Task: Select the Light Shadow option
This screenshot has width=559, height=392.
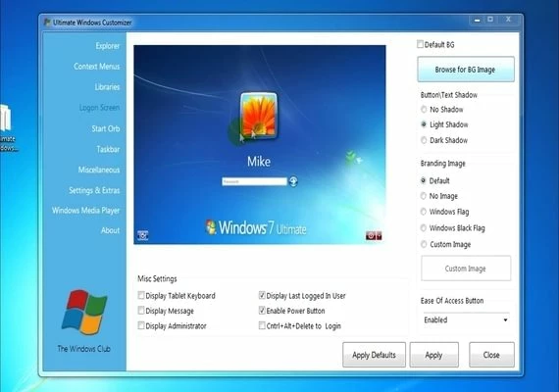Action: pyautogui.click(x=424, y=124)
